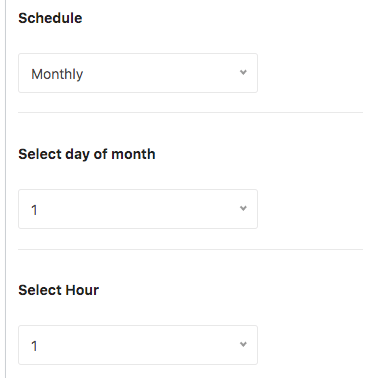Choose a different hour value
Screen dimensions: 371x378
click(x=138, y=345)
